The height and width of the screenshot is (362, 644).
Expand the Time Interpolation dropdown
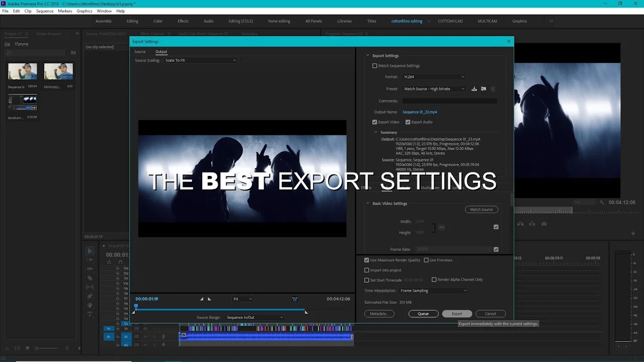[434, 291]
